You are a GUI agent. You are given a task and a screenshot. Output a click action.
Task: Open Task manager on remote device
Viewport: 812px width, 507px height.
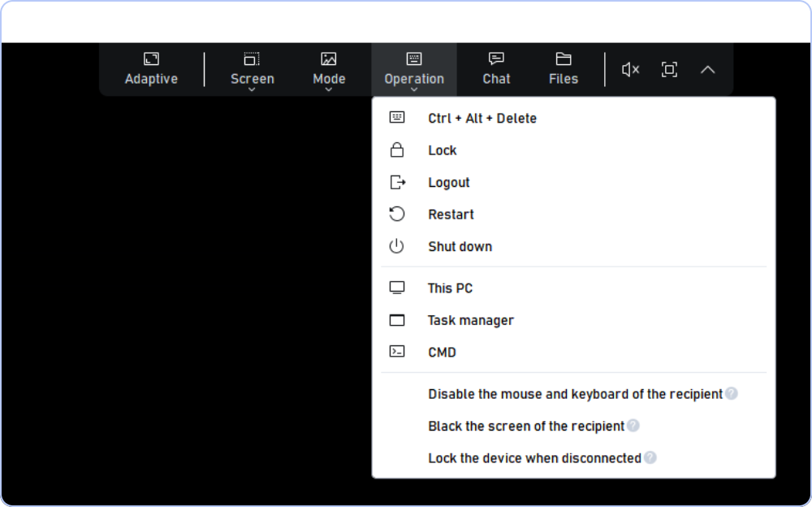tap(471, 320)
